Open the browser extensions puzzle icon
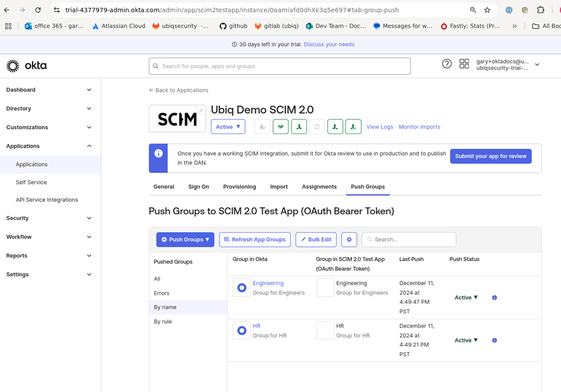This screenshot has height=392, width=561. click(x=541, y=10)
